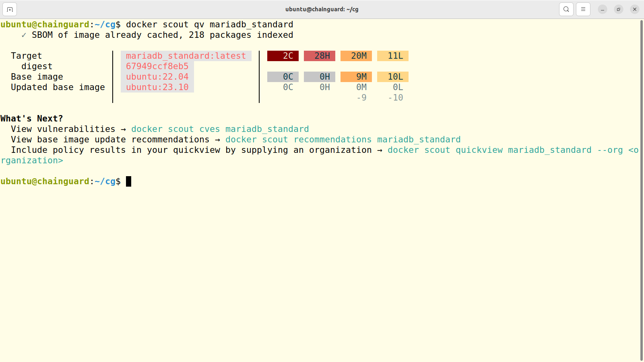Click the -9 medium difference value
The height and width of the screenshot is (362, 644).
[361, 98]
